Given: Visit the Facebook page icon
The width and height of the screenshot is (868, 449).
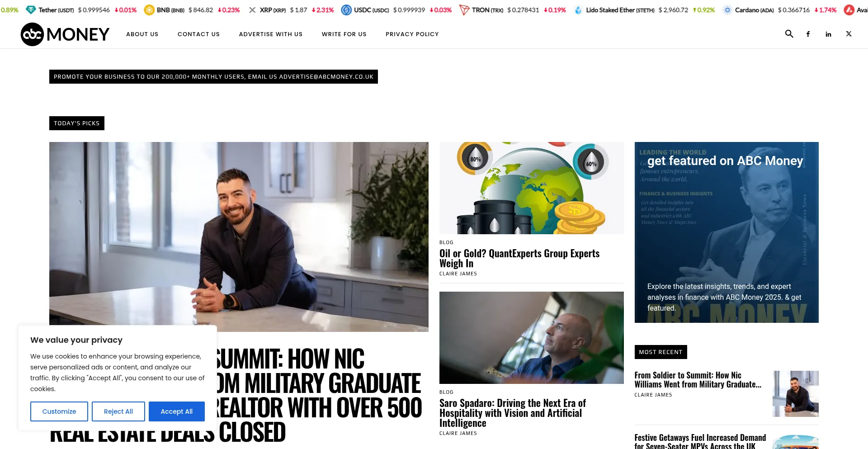Looking at the screenshot, I should point(808,34).
